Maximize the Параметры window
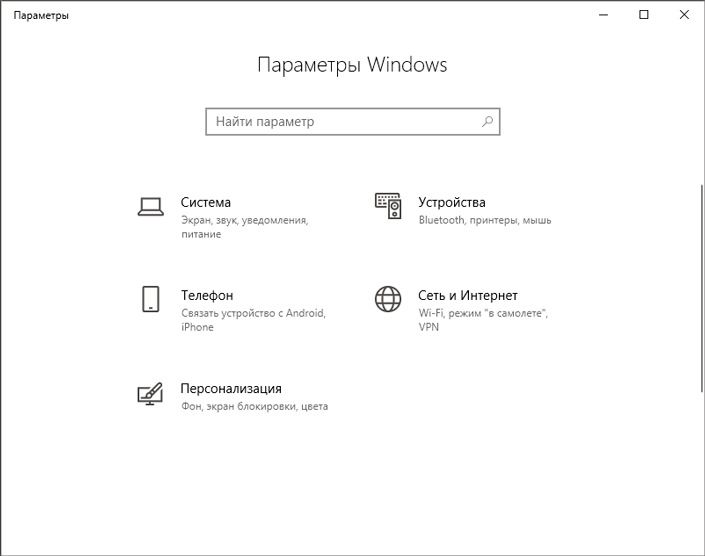Viewport: 705px width, 556px height. (644, 15)
